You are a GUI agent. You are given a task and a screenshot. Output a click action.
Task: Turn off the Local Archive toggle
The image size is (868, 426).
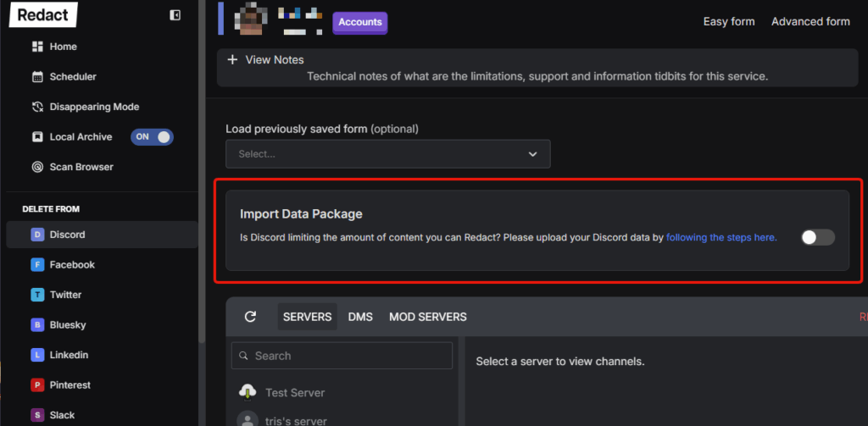point(152,136)
